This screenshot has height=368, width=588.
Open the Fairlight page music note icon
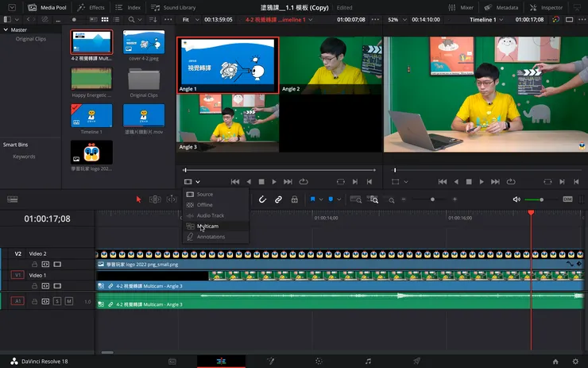367,361
